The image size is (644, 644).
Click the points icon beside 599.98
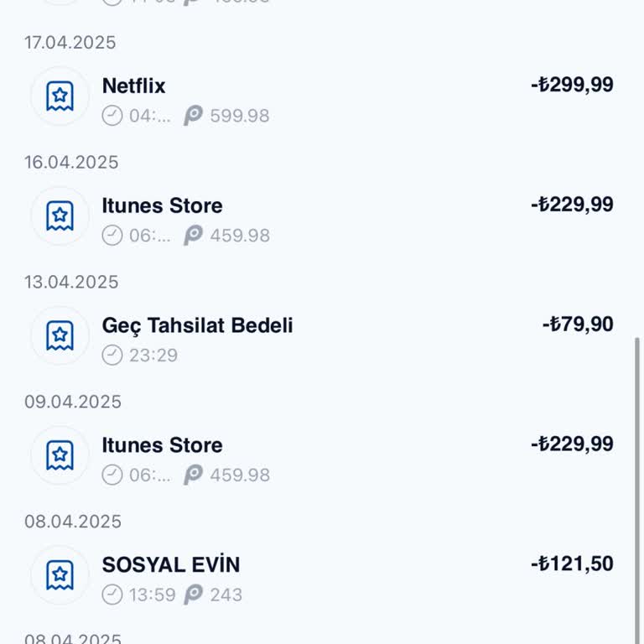point(194,116)
